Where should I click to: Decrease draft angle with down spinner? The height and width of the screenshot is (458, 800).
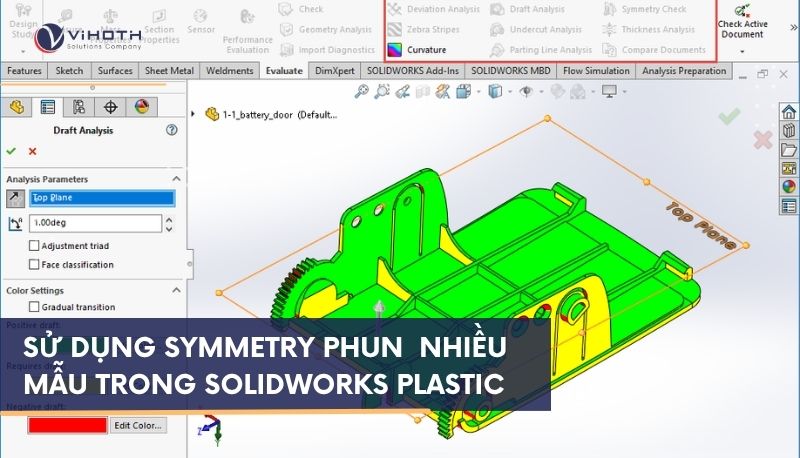tap(169, 228)
